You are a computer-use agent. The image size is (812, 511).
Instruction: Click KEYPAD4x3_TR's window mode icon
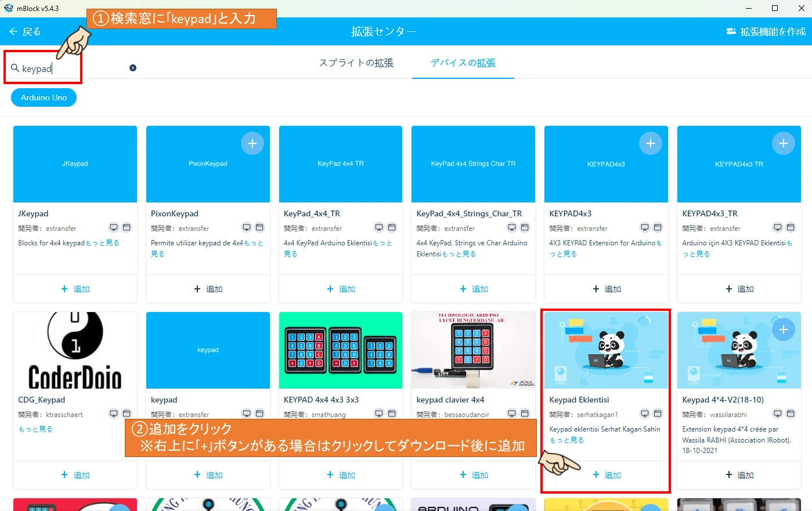[791, 227]
